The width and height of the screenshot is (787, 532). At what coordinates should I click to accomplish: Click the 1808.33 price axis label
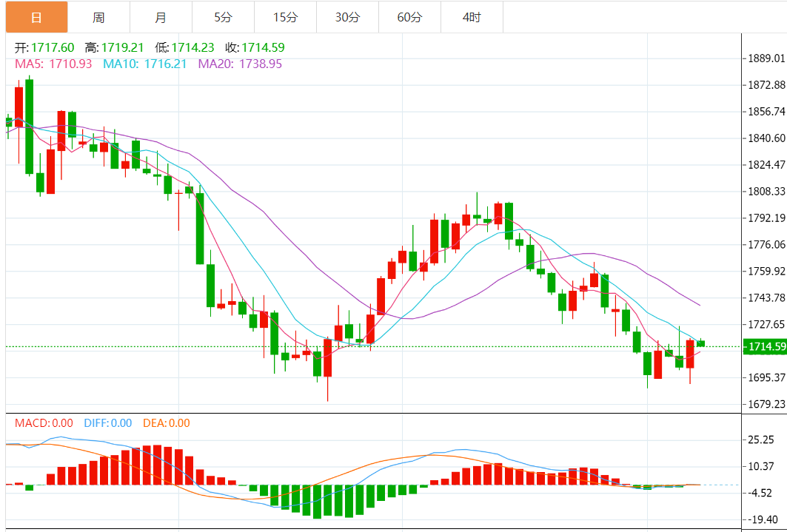coord(766,191)
